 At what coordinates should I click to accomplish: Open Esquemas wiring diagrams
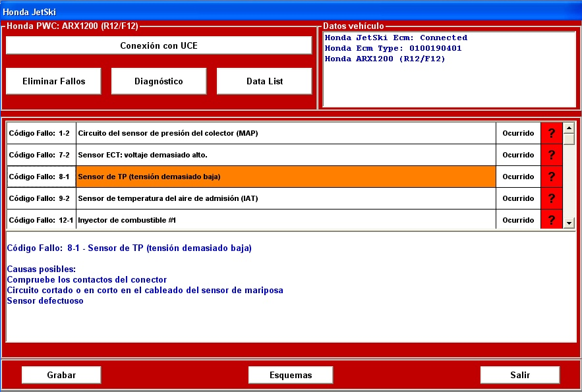coord(291,375)
